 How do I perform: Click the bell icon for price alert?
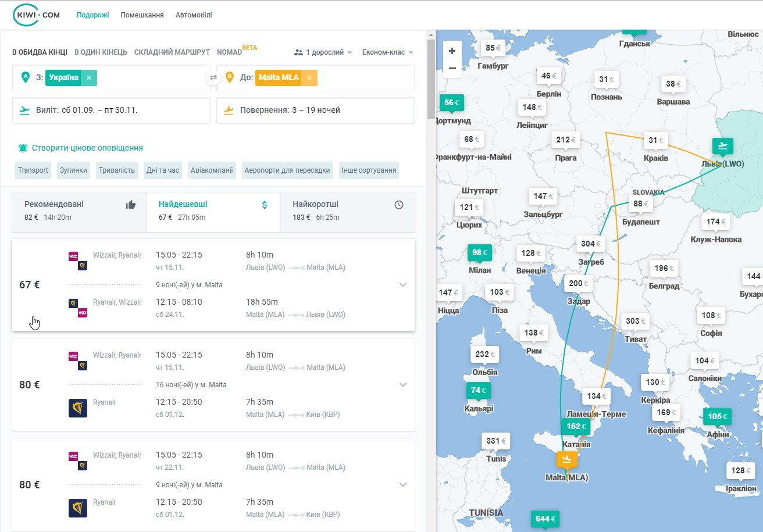tap(23, 148)
